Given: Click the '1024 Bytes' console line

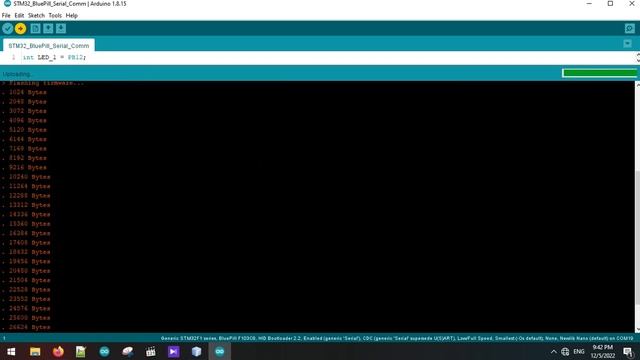Looking at the screenshot, I should pyautogui.click(x=28, y=92).
